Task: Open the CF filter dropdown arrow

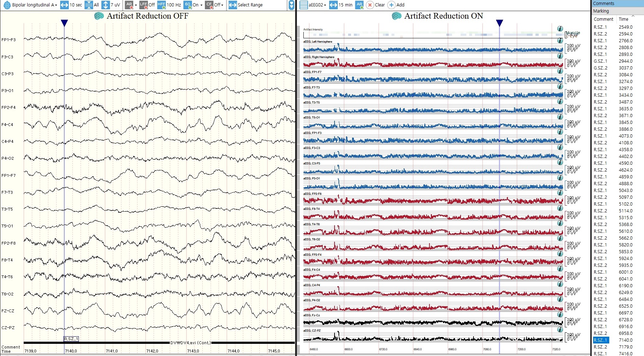Action: (x=222, y=5)
